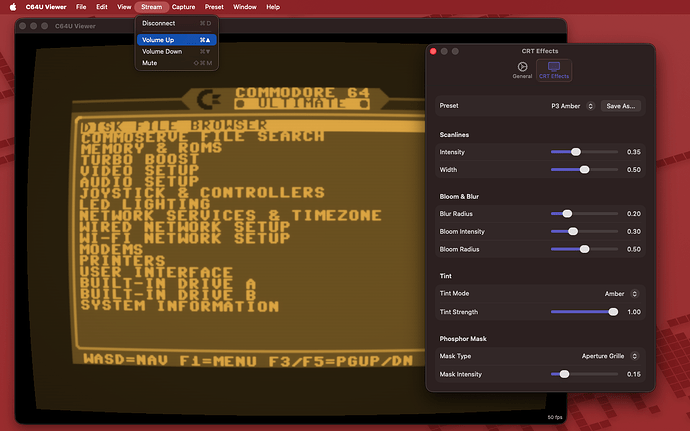Open the Window menu

click(245, 7)
